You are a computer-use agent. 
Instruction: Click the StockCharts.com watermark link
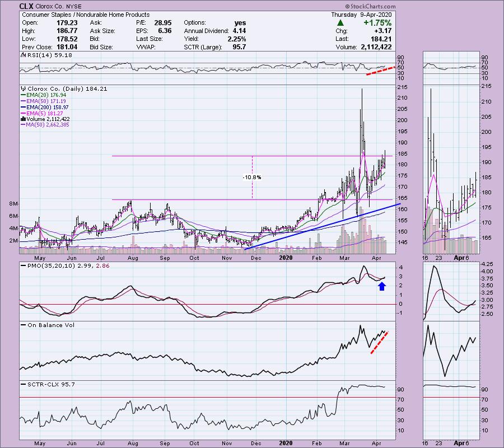[x=370, y=6]
